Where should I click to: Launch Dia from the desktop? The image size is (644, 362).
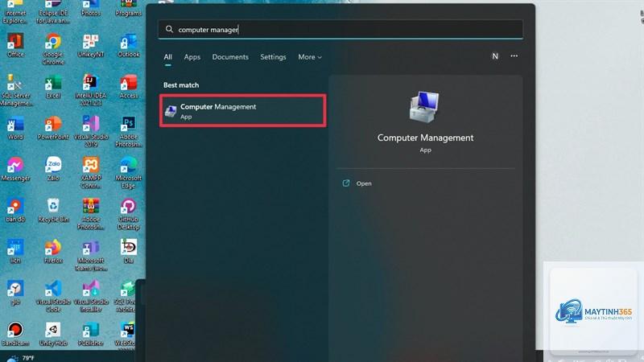tap(129, 251)
